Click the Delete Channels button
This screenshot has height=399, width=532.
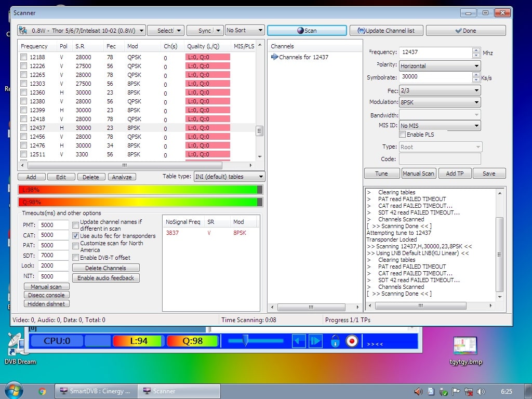[105, 268]
